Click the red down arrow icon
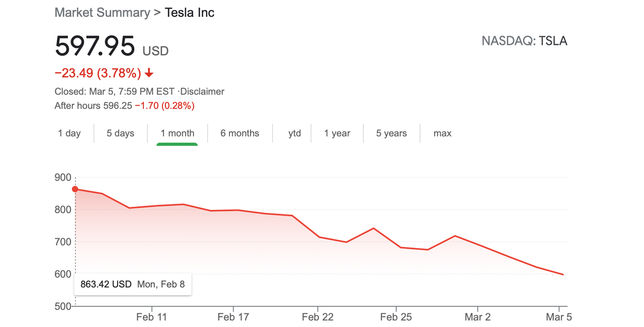Image resolution: width=644 pixels, height=327 pixels. pyautogui.click(x=148, y=73)
